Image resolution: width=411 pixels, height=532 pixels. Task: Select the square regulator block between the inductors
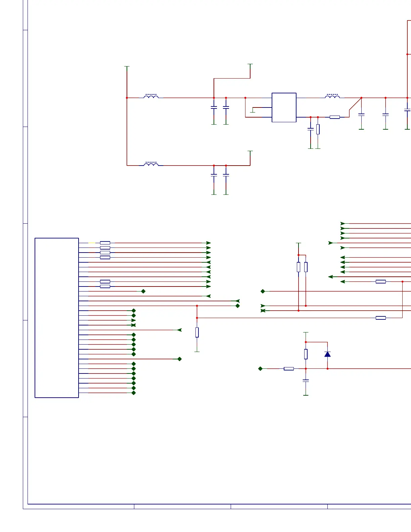point(284,107)
